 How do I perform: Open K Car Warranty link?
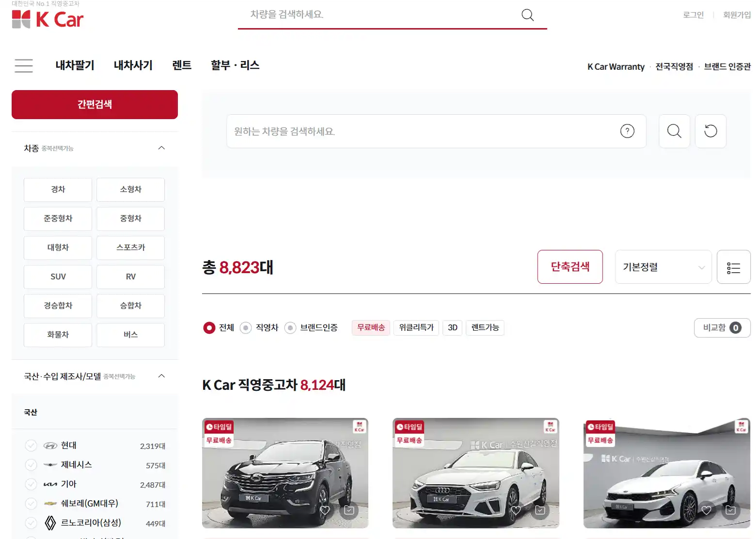[x=616, y=67]
